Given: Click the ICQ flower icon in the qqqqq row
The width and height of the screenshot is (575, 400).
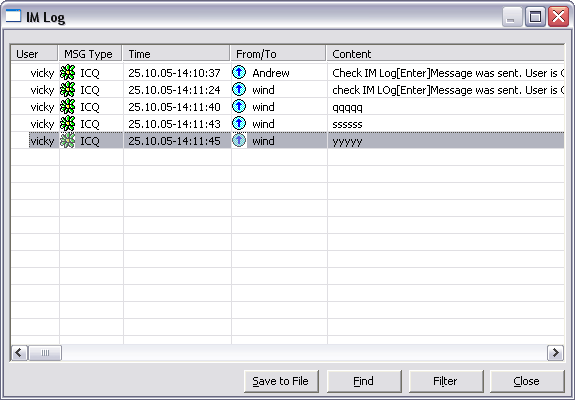Looking at the screenshot, I should [x=67, y=107].
